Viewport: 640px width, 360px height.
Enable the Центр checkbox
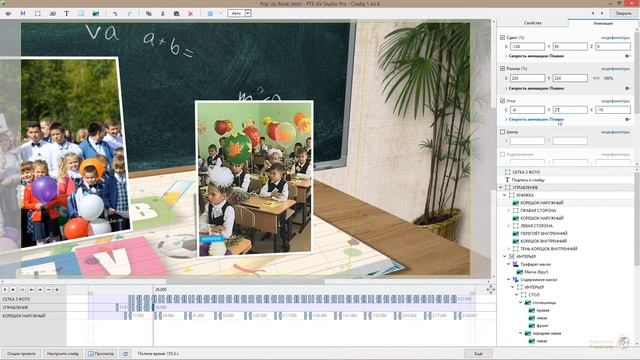pyautogui.click(x=502, y=132)
